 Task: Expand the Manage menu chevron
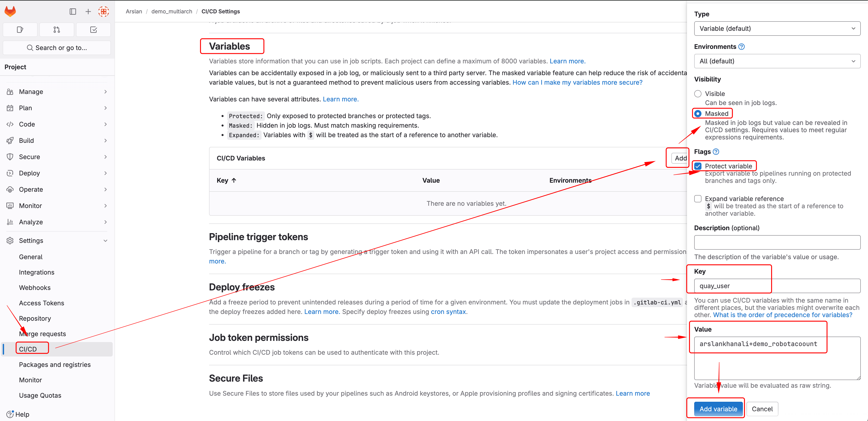coord(105,92)
